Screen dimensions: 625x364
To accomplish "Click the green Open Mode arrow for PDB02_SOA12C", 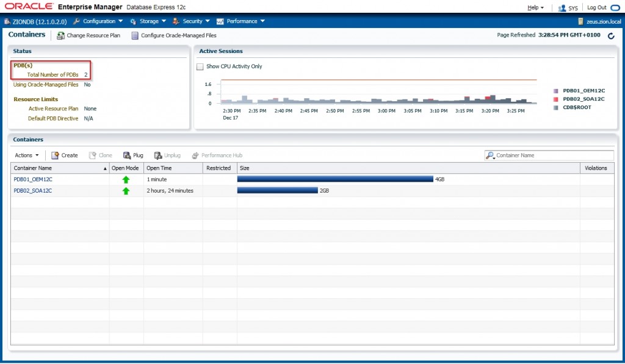I will coord(126,190).
